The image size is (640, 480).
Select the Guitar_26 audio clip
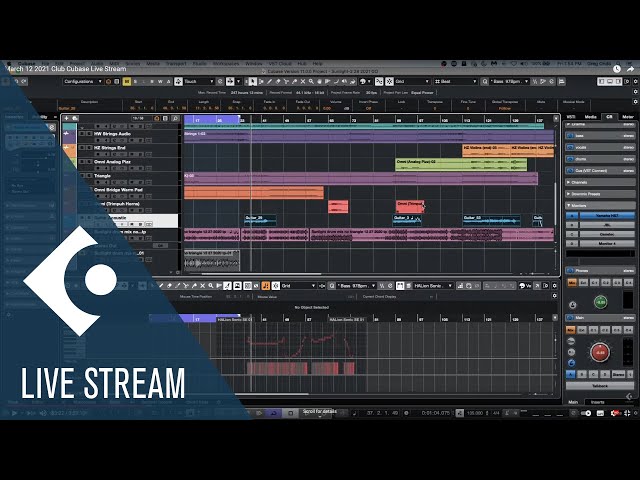tap(260, 221)
